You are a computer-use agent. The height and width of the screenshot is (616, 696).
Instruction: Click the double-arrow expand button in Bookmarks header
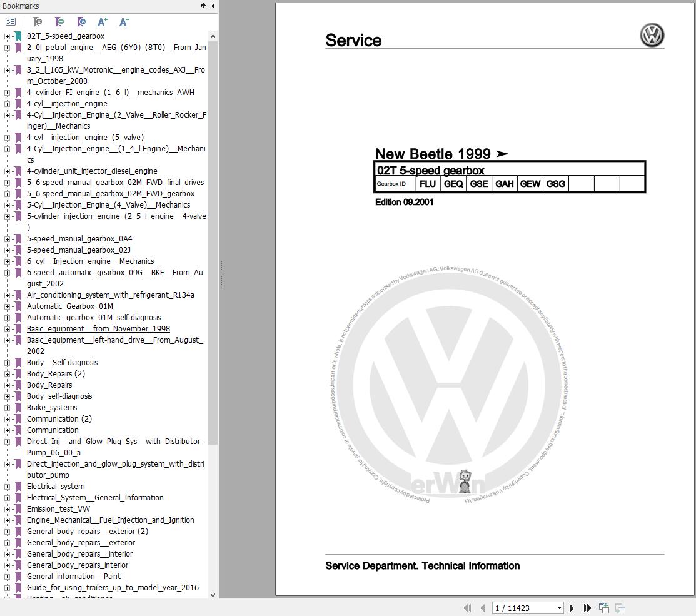[x=203, y=6]
